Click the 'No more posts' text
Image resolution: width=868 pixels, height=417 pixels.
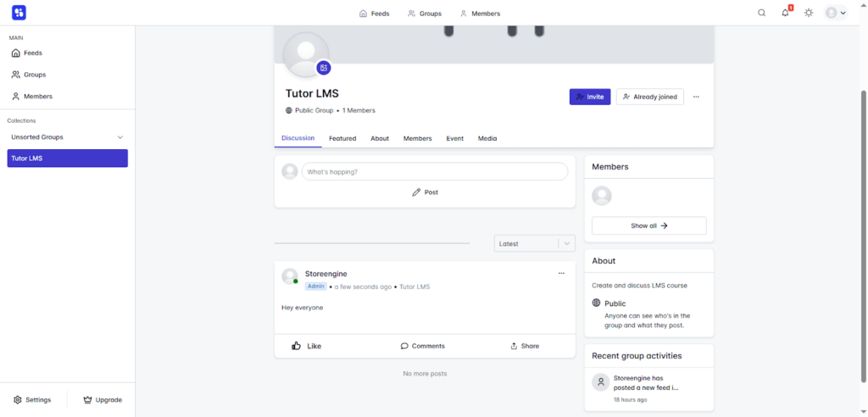pos(425,374)
